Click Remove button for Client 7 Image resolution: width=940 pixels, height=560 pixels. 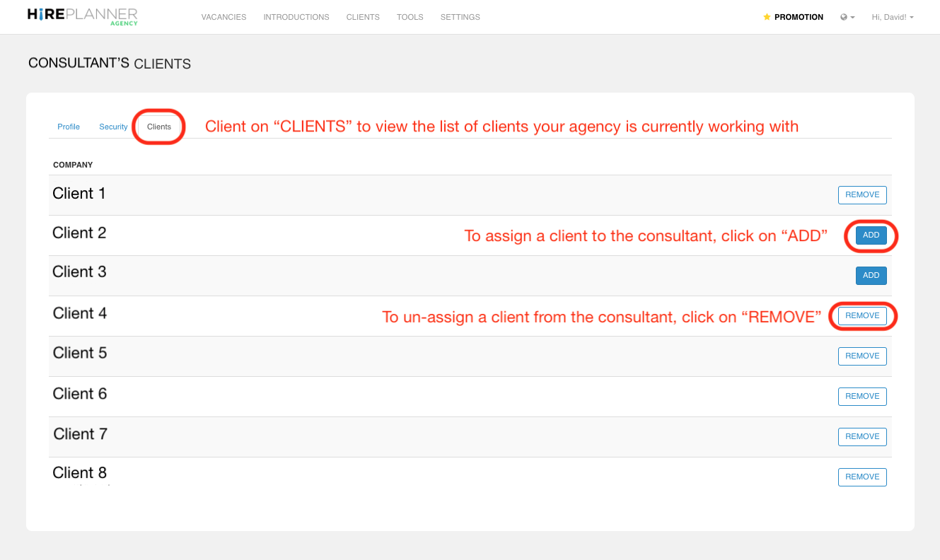(x=862, y=437)
